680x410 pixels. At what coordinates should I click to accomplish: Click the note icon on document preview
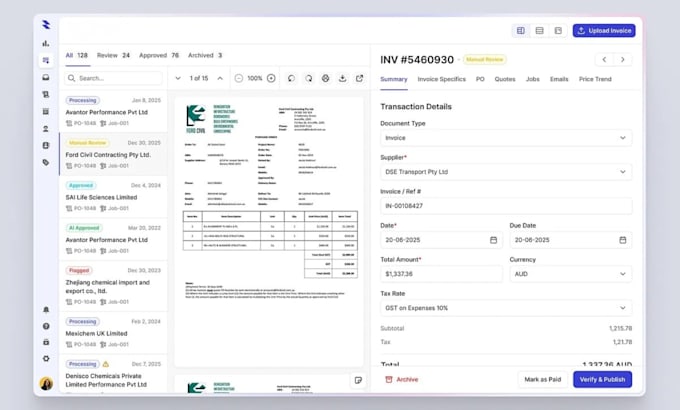click(x=358, y=380)
